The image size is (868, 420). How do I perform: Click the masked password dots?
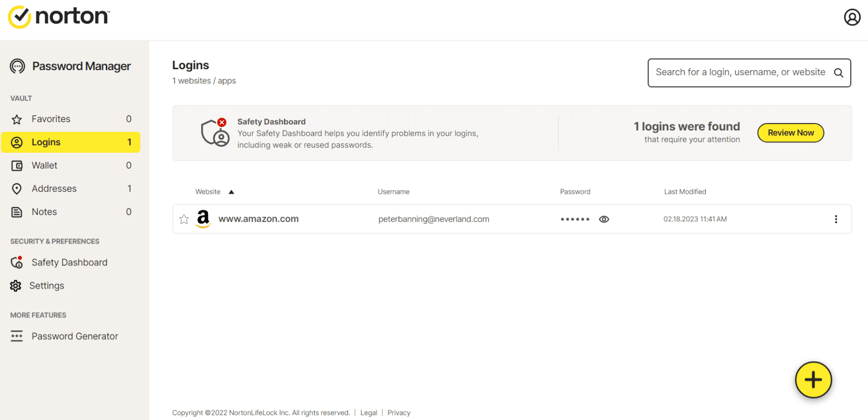click(575, 219)
